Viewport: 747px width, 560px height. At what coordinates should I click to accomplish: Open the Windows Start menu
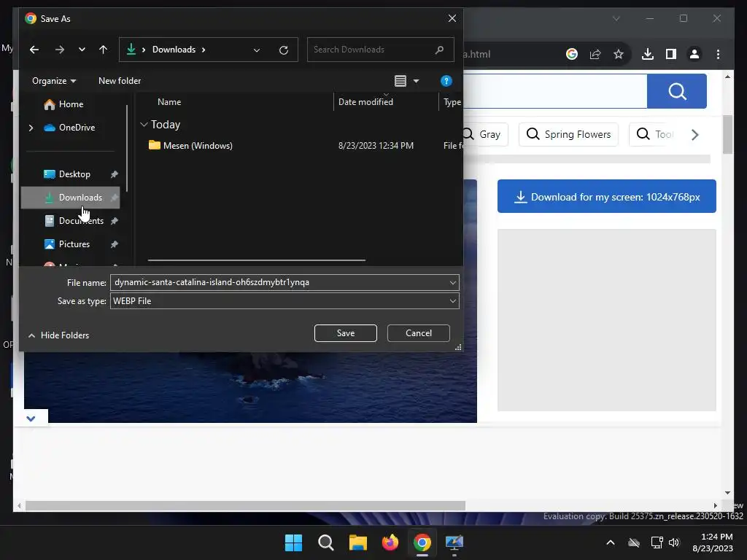293,542
